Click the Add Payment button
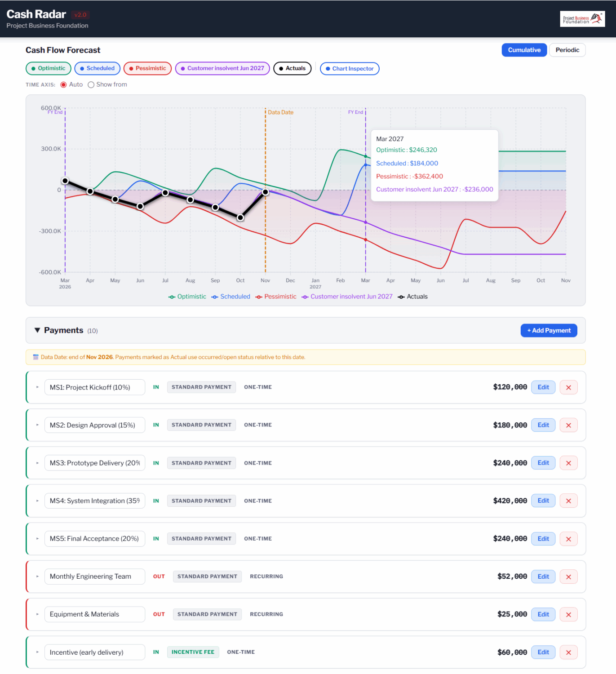This screenshot has width=616, height=674. [x=549, y=331]
